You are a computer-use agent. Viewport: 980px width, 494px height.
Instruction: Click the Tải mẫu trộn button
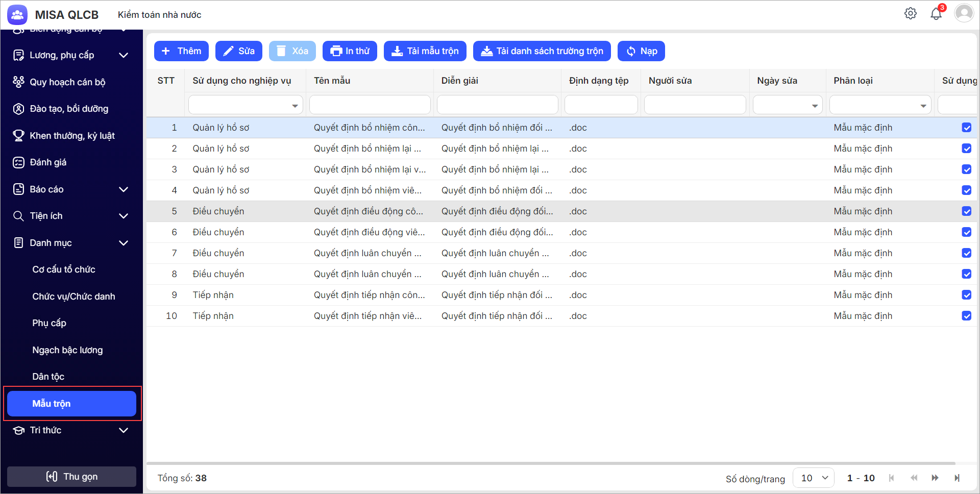click(425, 51)
